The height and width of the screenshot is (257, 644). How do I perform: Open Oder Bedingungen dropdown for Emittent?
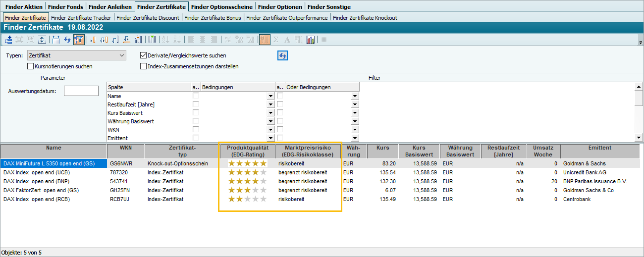(355, 138)
